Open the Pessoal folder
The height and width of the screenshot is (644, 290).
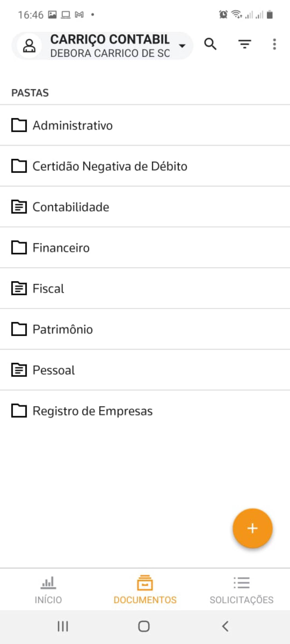[x=53, y=370]
